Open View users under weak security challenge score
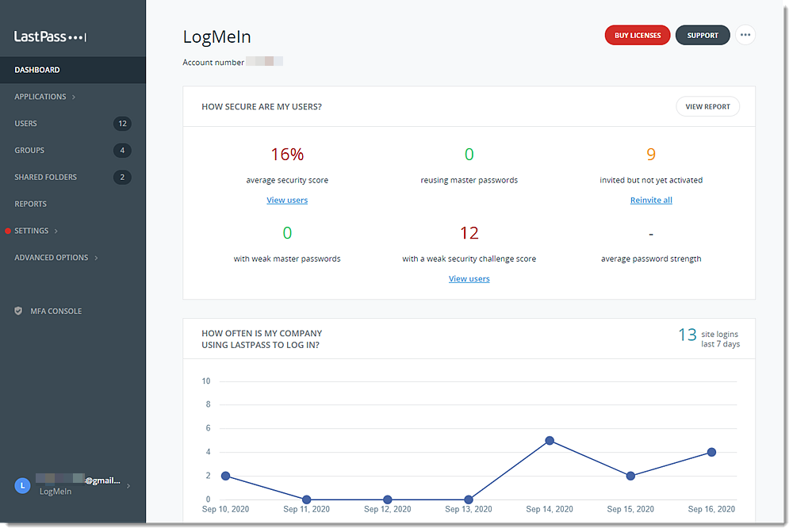793x532 pixels. (469, 278)
